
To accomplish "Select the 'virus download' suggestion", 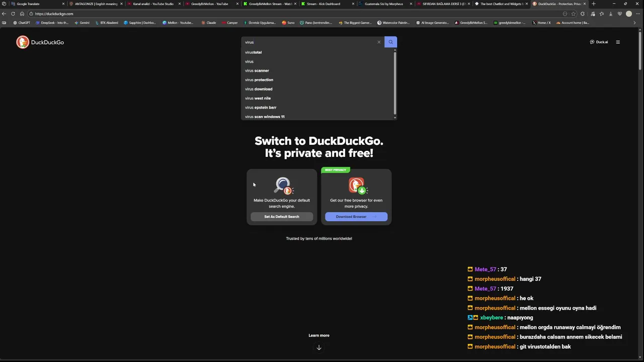I will pyautogui.click(x=318, y=89).
